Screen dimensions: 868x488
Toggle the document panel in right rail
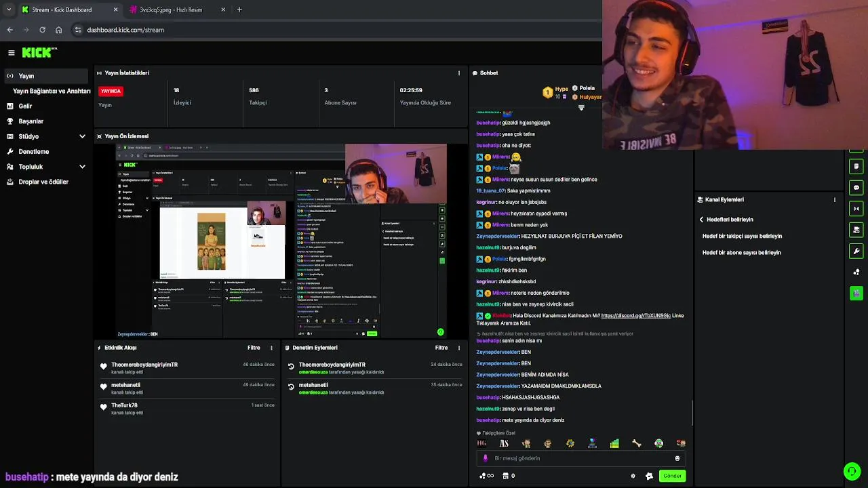pyautogui.click(x=856, y=166)
